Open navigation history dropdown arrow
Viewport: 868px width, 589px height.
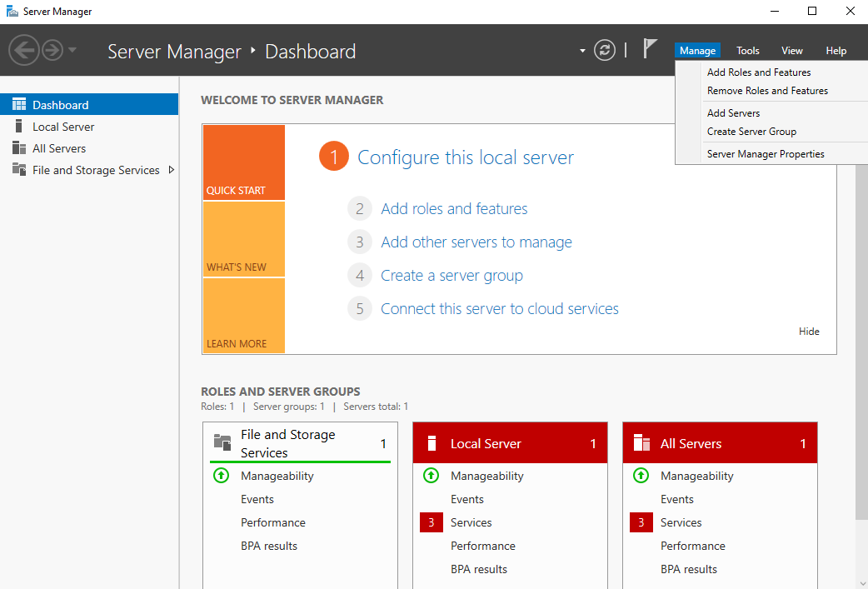[x=72, y=50]
